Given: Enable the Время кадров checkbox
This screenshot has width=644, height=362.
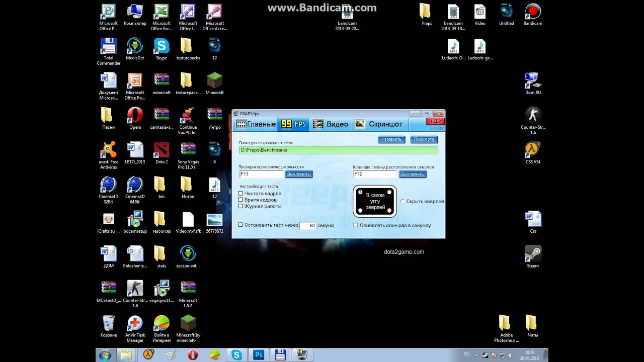Looking at the screenshot, I should 240,200.
